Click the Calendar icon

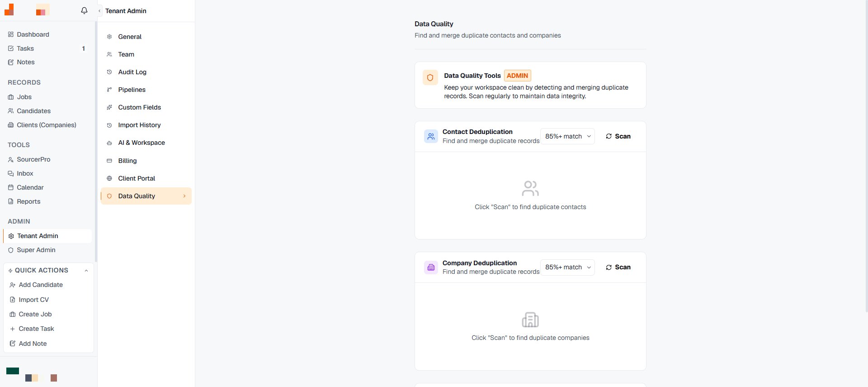(11, 187)
